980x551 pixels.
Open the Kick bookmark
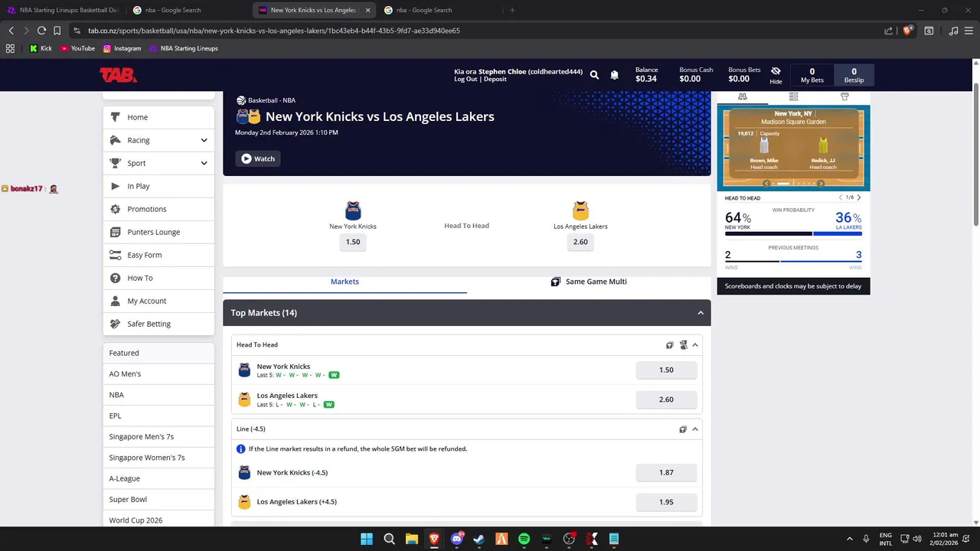point(41,48)
